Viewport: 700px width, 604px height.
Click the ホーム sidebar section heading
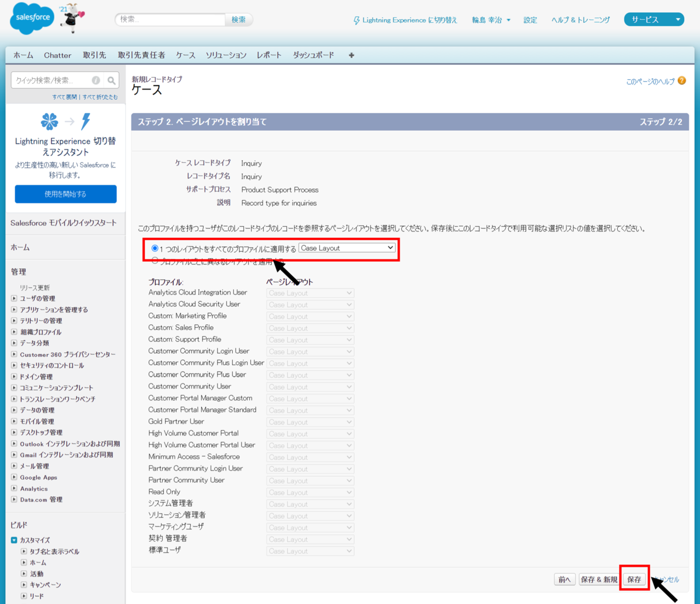(20, 247)
